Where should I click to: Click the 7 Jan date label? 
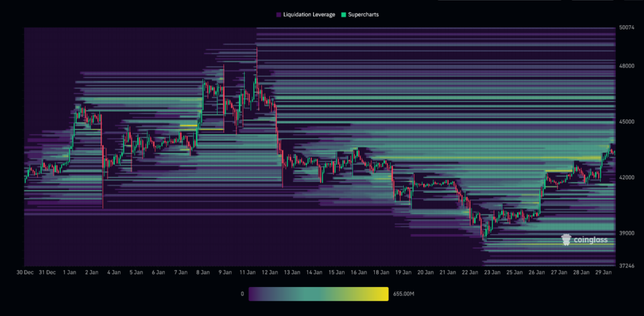[180, 272]
